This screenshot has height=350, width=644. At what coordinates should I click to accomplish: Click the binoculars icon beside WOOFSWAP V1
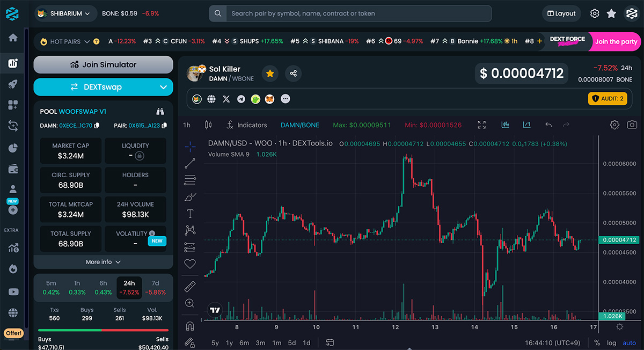click(160, 112)
